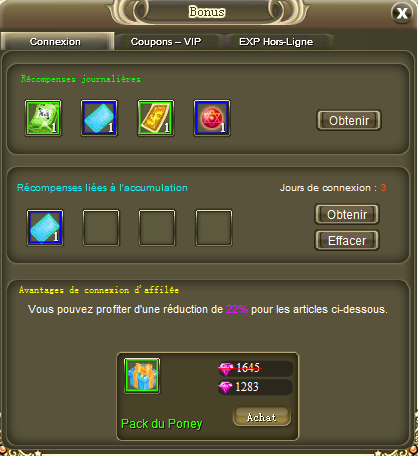The width and height of the screenshot is (418, 456).
Task: Click Obtenir for accumulation rewards
Action: 347,214
